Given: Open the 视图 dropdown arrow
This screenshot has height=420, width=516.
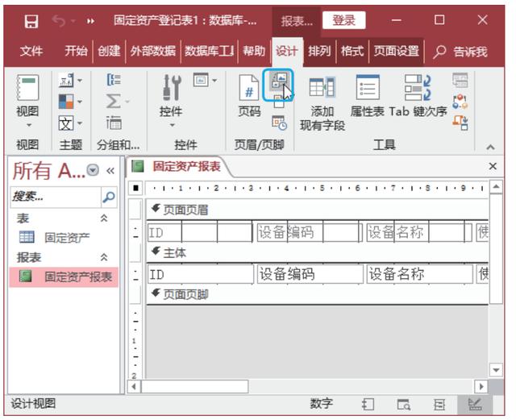Looking at the screenshot, I should tap(29, 125).
